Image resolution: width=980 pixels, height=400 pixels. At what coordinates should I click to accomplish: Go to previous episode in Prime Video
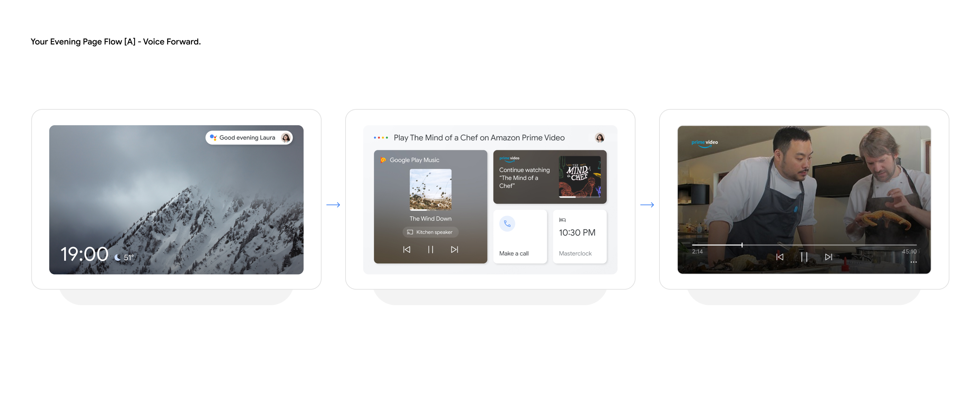tap(780, 257)
